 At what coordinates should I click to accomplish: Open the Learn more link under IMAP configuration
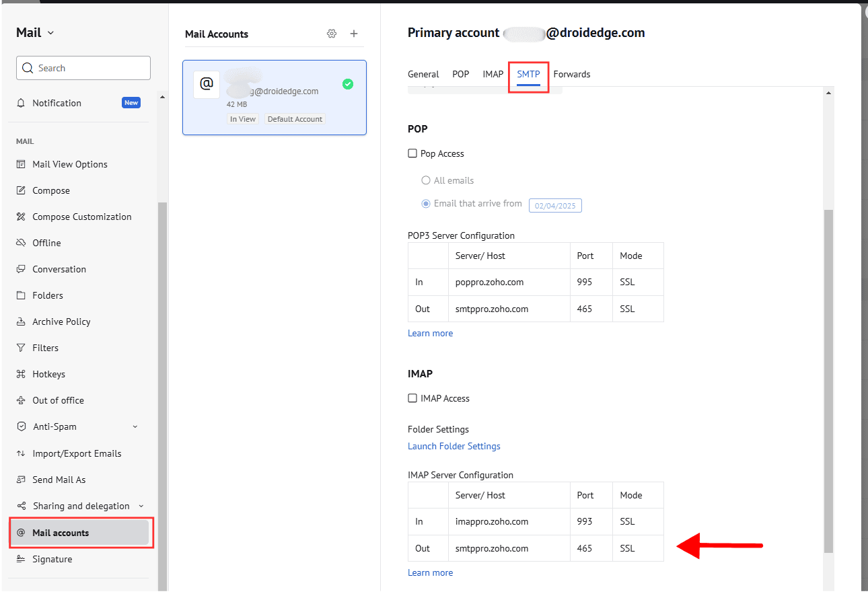pyautogui.click(x=430, y=572)
